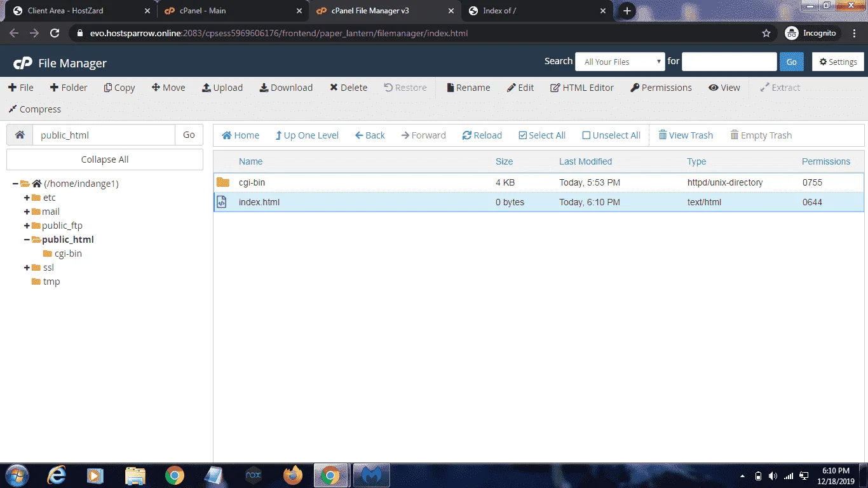Reload the browser page
Image resolution: width=868 pixels, height=488 pixels.
[x=55, y=33]
